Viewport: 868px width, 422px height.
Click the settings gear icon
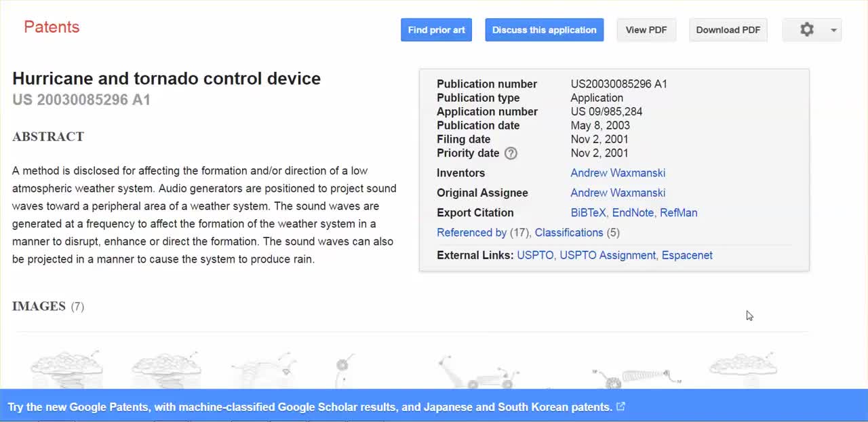[x=806, y=30]
